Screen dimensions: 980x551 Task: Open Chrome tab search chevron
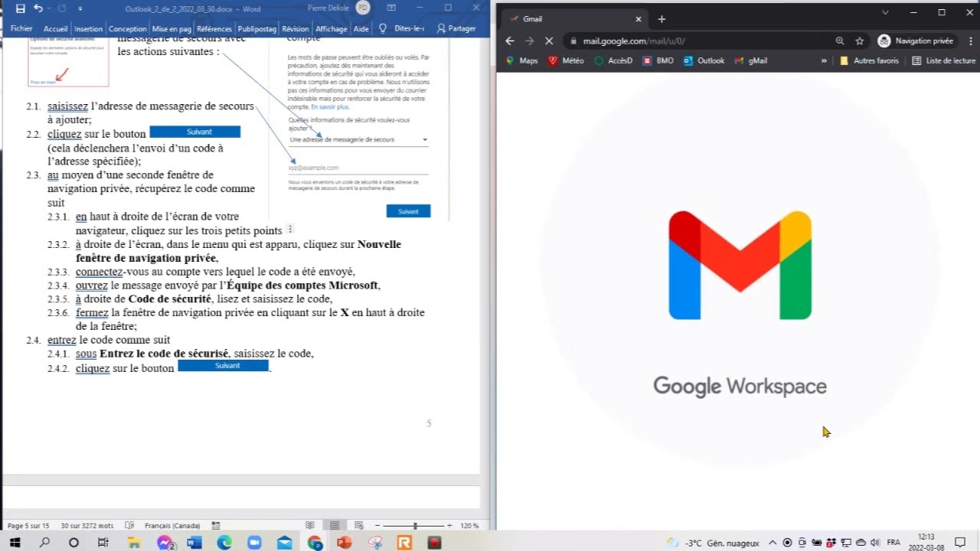[885, 12]
